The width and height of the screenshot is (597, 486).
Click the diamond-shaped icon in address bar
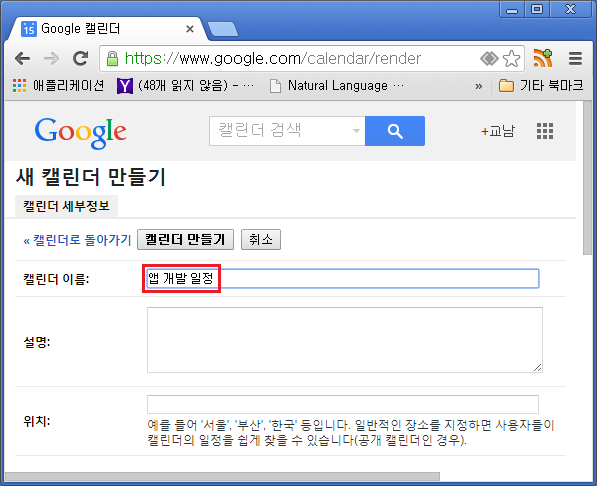click(x=489, y=59)
